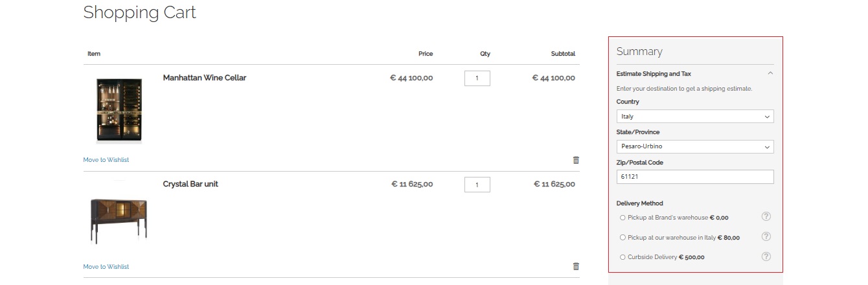Open Crystal Bar unit product title link
This screenshot has height=285, width=868.
tap(190, 184)
